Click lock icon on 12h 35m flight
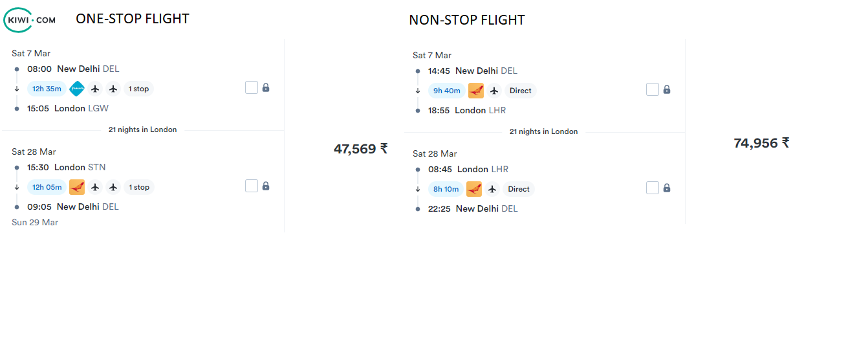Viewport: 868px width, 358px height. [266, 87]
